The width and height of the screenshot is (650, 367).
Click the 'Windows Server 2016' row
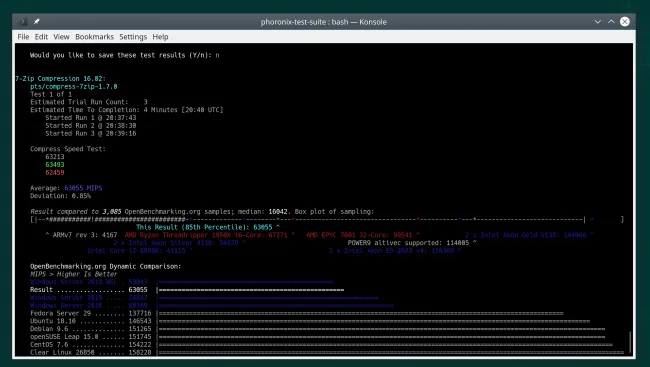[212, 306]
